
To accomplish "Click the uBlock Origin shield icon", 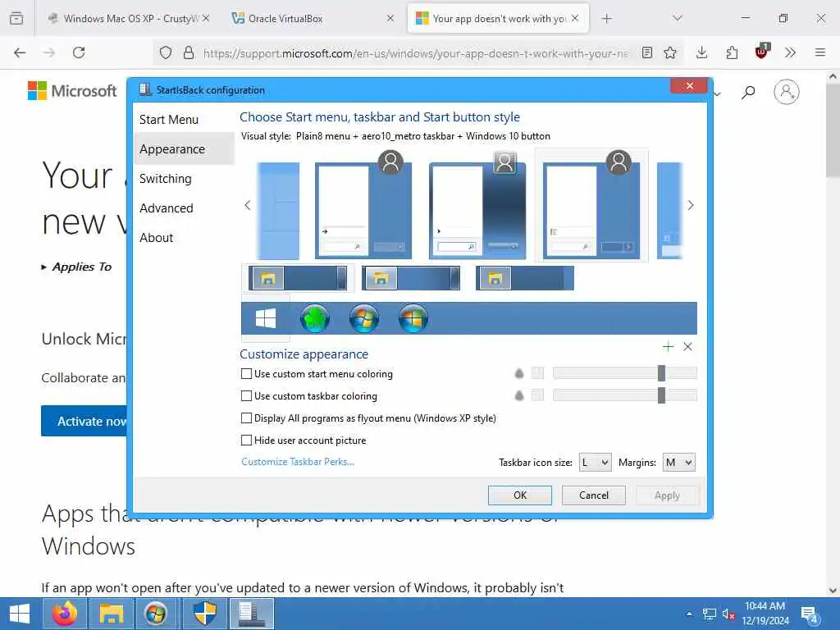I will click(762, 52).
